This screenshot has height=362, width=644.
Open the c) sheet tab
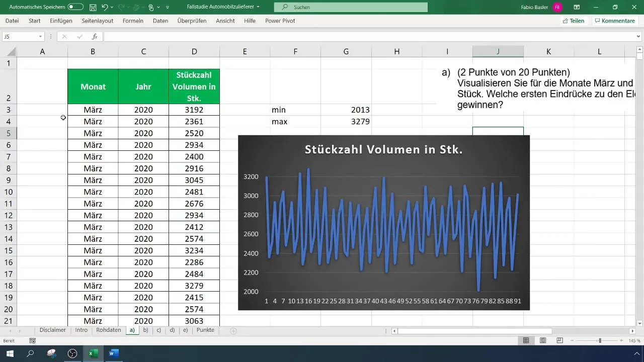(x=159, y=330)
